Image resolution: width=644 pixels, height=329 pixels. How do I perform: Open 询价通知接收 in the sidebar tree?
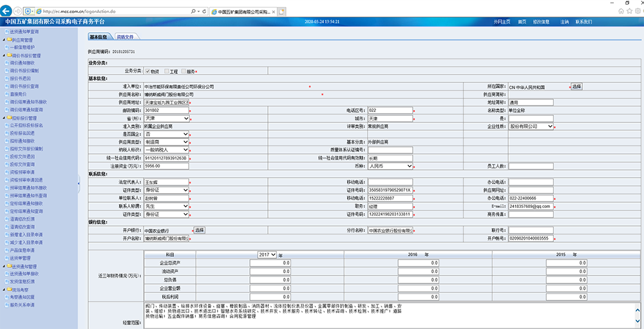23,63
